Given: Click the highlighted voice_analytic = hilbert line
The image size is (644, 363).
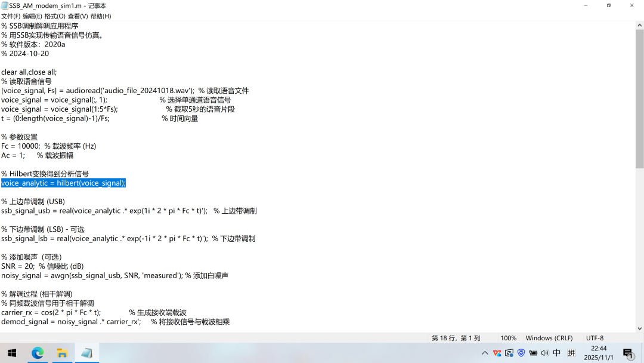Looking at the screenshot, I should coord(63,183).
